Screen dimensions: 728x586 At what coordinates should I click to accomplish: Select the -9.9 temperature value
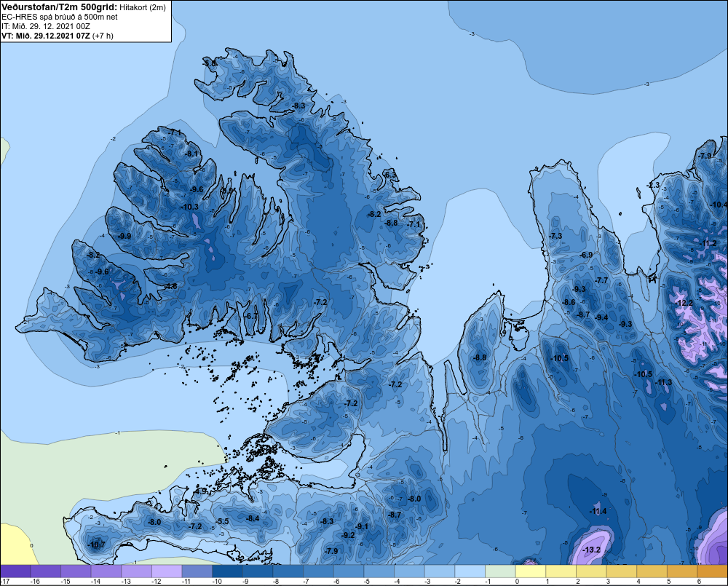coord(124,236)
